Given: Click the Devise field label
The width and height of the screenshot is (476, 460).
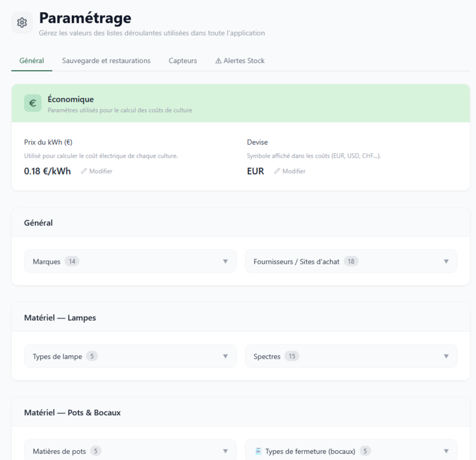Looking at the screenshot, I should click(257, 142).
